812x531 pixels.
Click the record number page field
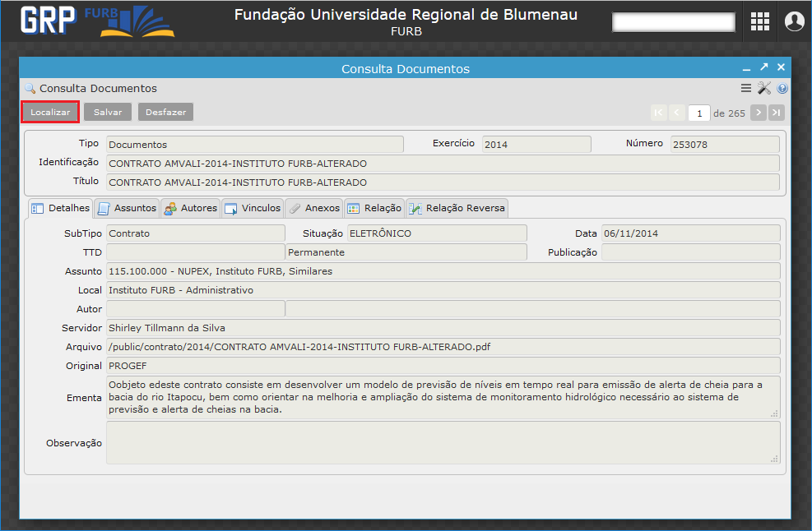point(698,113)
